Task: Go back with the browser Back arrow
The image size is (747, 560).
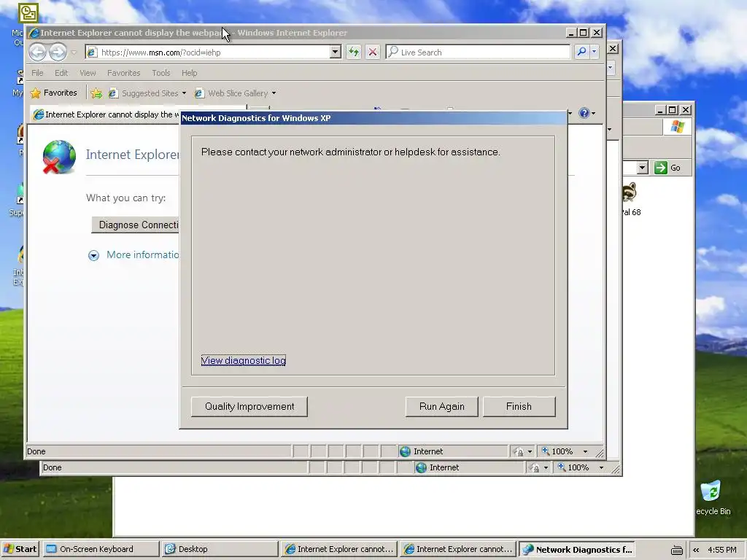Action: point(38,52)
